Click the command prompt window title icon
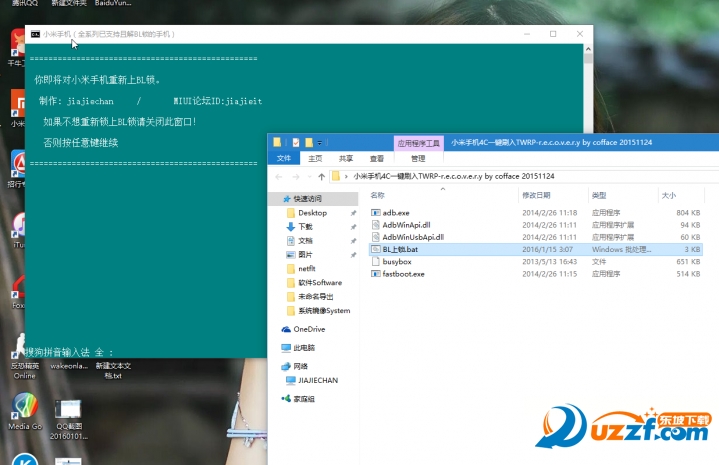 pos(35,34)
